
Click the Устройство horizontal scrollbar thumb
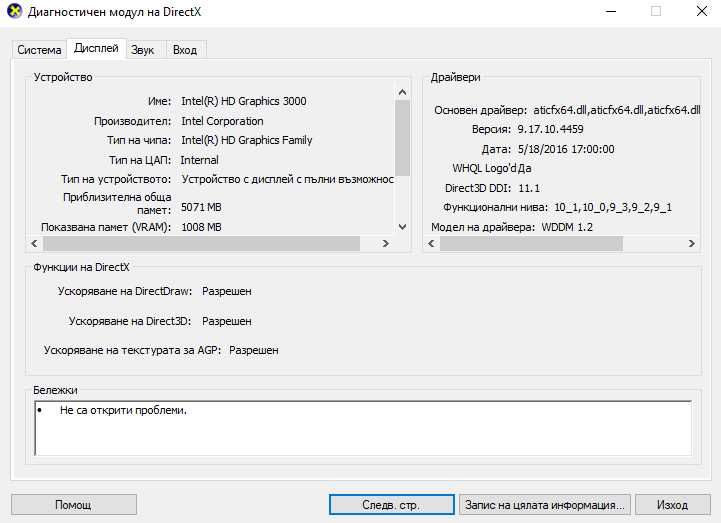pyautogui.click(x=201, y=243)
